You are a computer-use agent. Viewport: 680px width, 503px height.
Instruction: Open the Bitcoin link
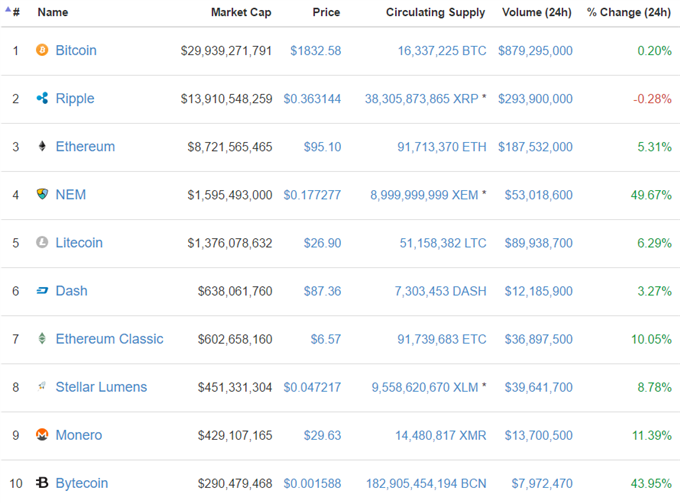pos(76,50)
